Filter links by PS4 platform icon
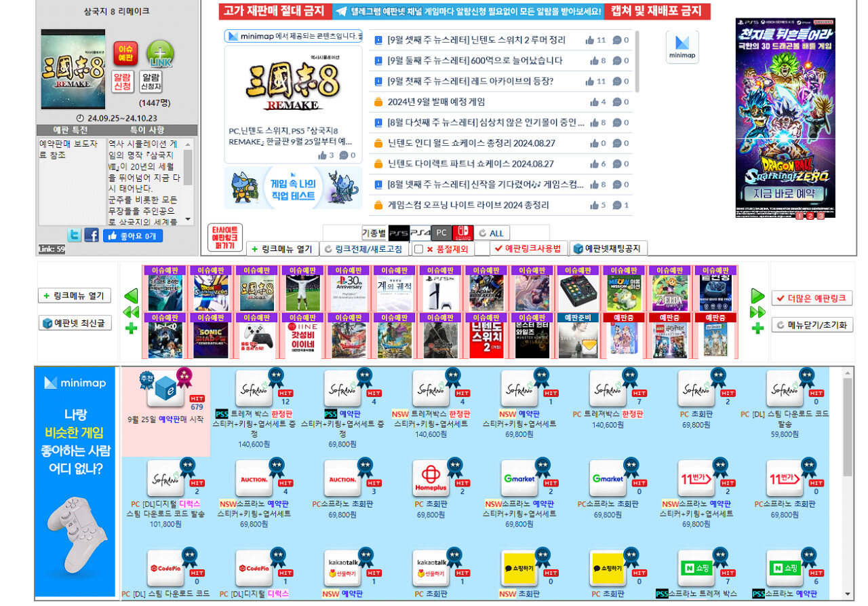 click(420, 233)
